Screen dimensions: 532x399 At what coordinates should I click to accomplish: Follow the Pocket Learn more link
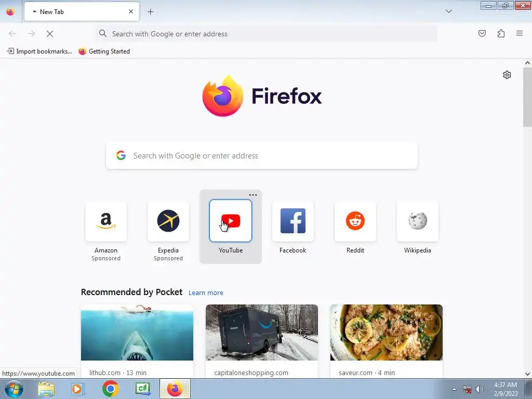[x=206, y=293]
